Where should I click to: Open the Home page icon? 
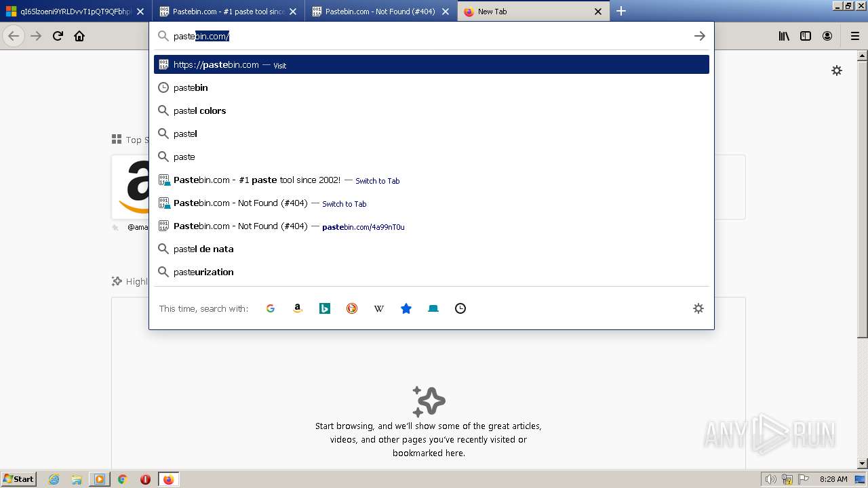[79, 36]
